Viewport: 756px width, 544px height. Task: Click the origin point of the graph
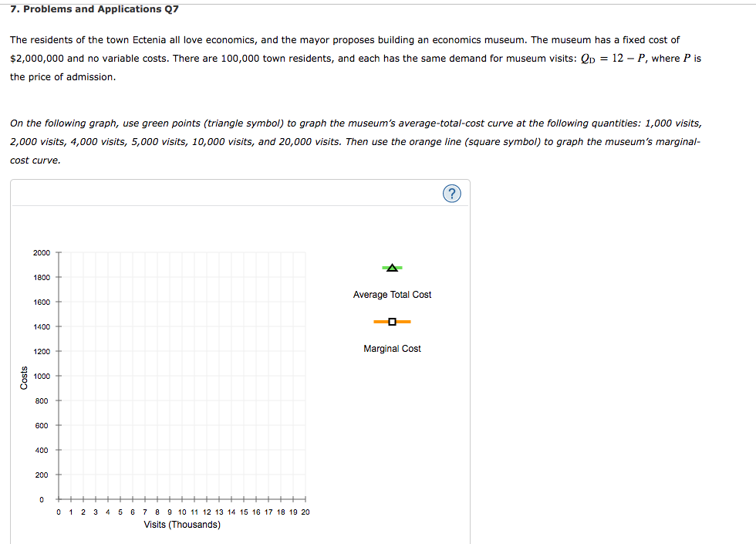pos(58,499)
